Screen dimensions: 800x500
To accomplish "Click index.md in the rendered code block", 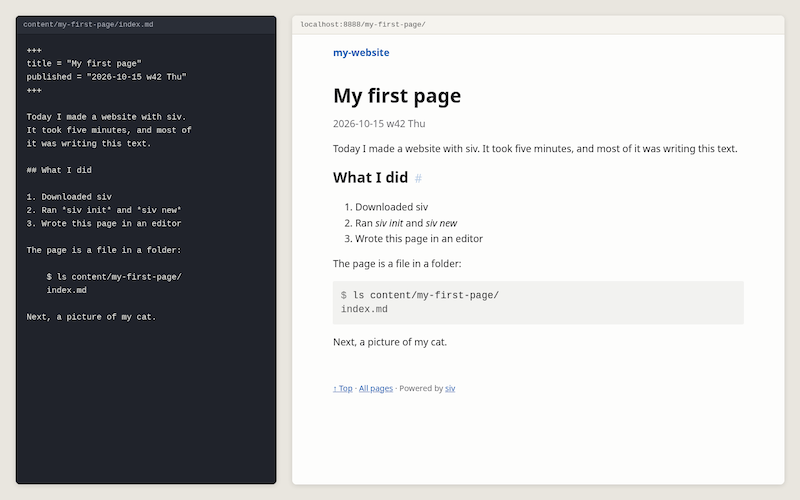I will [364, 309].
